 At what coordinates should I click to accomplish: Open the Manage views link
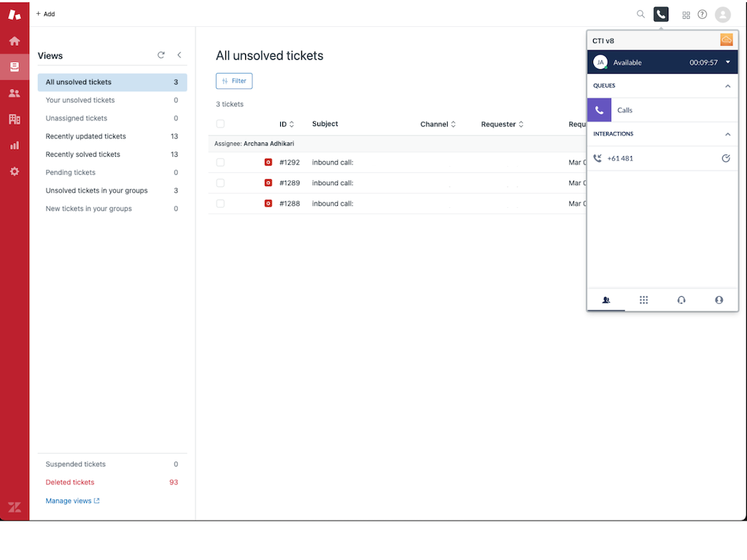[69, 500]
